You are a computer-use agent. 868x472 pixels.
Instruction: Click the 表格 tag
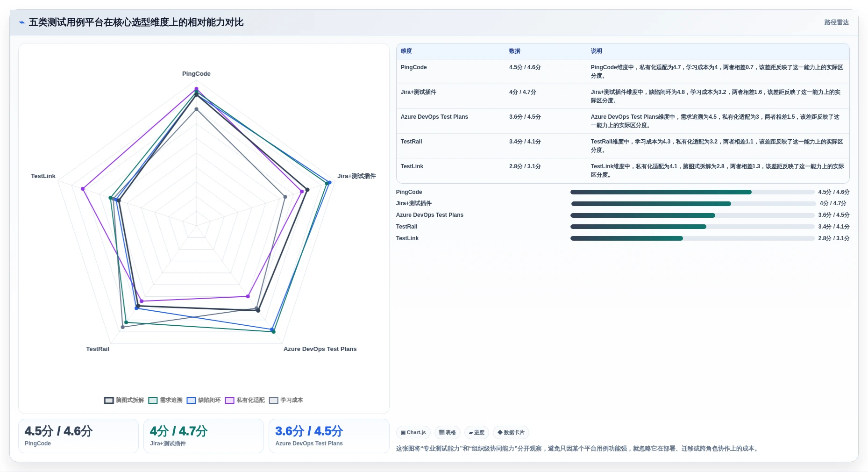tap(448, 433)
